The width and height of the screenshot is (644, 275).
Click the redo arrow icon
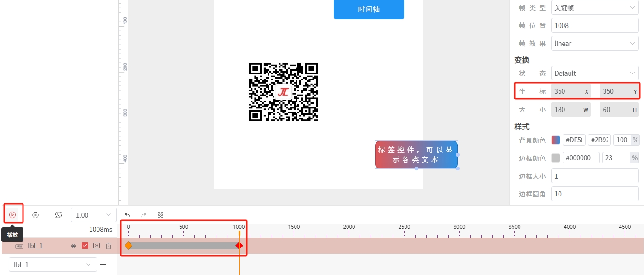tap(143, 214)
